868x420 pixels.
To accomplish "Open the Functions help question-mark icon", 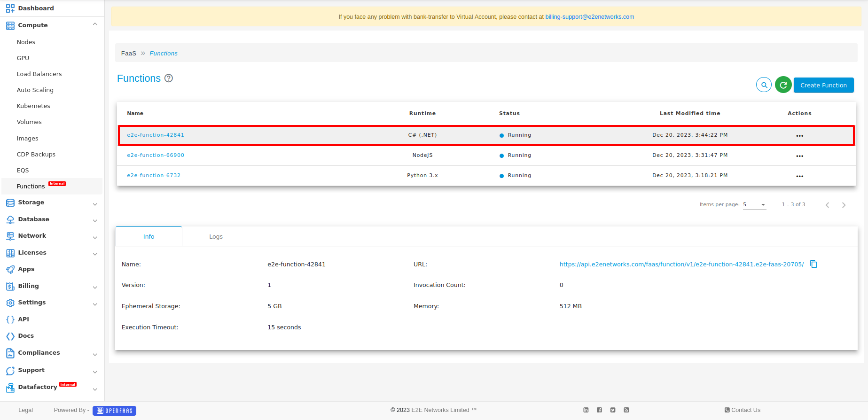I will [x=169, y=78].
